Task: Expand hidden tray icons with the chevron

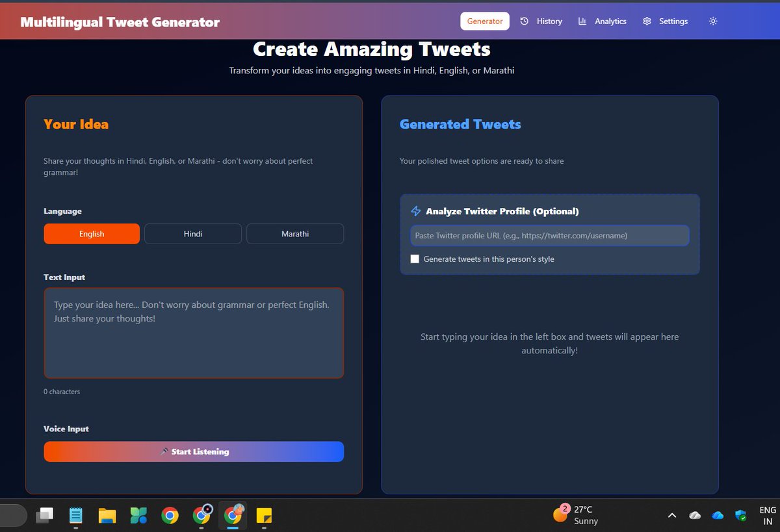Action: coord(671,515)
